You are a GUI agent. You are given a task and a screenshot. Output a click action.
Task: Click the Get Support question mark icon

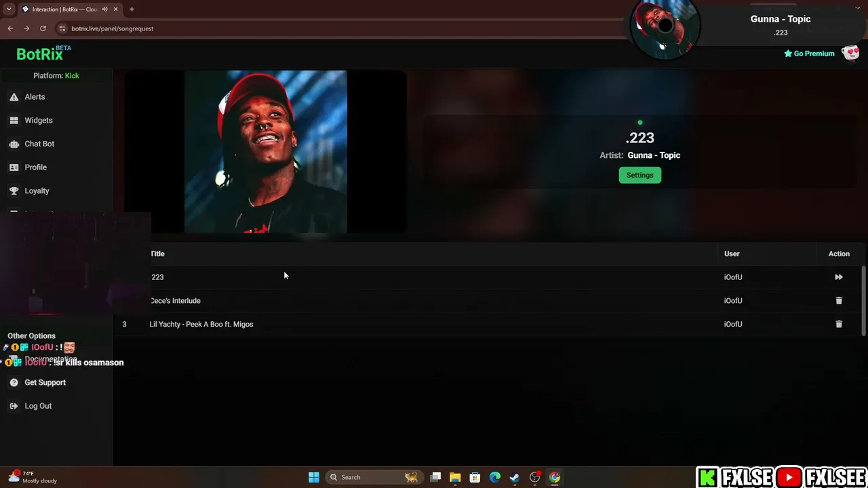[14, 383]
